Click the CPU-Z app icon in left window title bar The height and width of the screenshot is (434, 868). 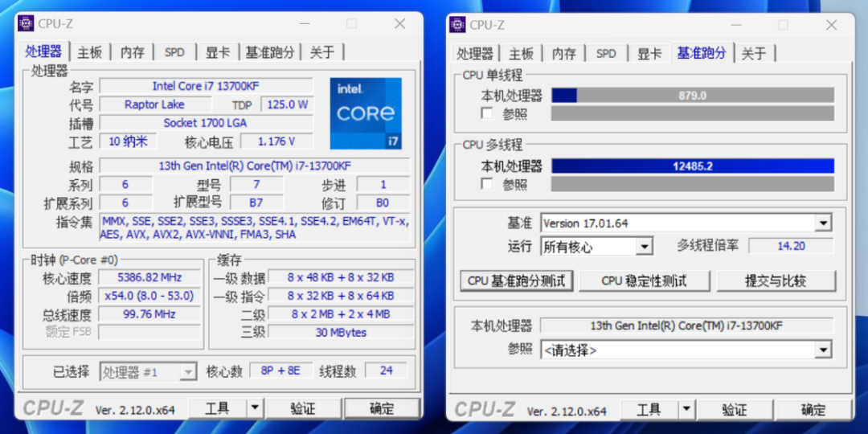(x=26, y=23)
